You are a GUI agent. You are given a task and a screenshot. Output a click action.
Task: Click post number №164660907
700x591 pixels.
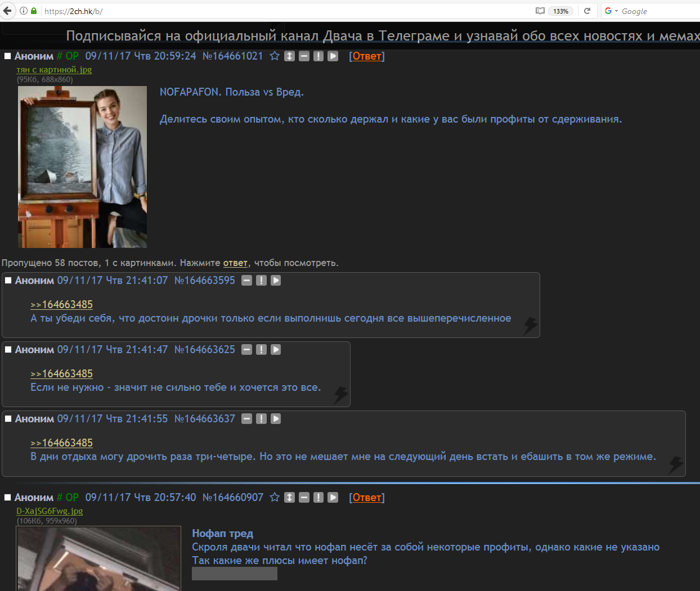tap(233, 497)
